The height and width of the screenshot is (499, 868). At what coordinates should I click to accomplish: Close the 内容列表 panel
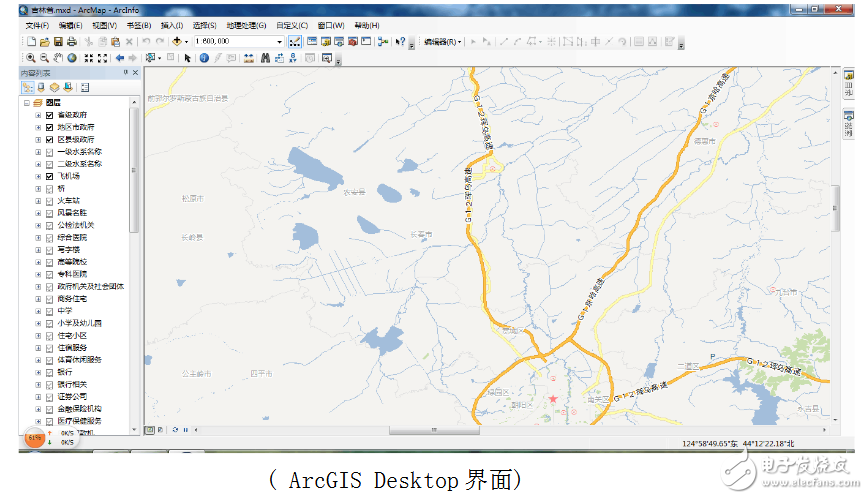[x=137, y=73]
